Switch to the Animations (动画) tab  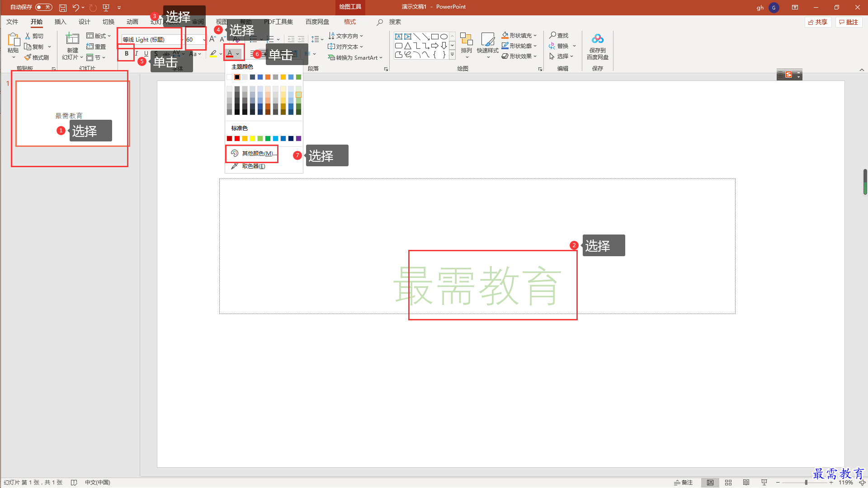click(x=132, y=22)
